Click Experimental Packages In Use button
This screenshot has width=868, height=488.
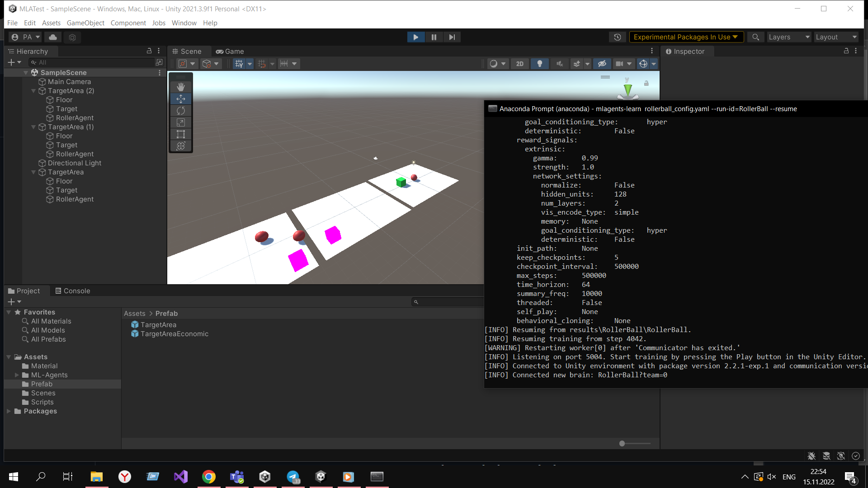pos(686,37)
